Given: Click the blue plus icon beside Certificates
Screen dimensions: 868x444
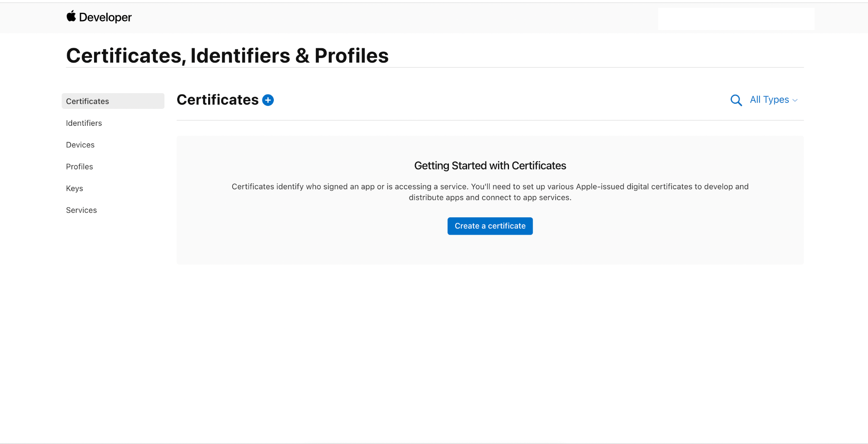Looking at the screenshot, I should (x=268, y=100).
